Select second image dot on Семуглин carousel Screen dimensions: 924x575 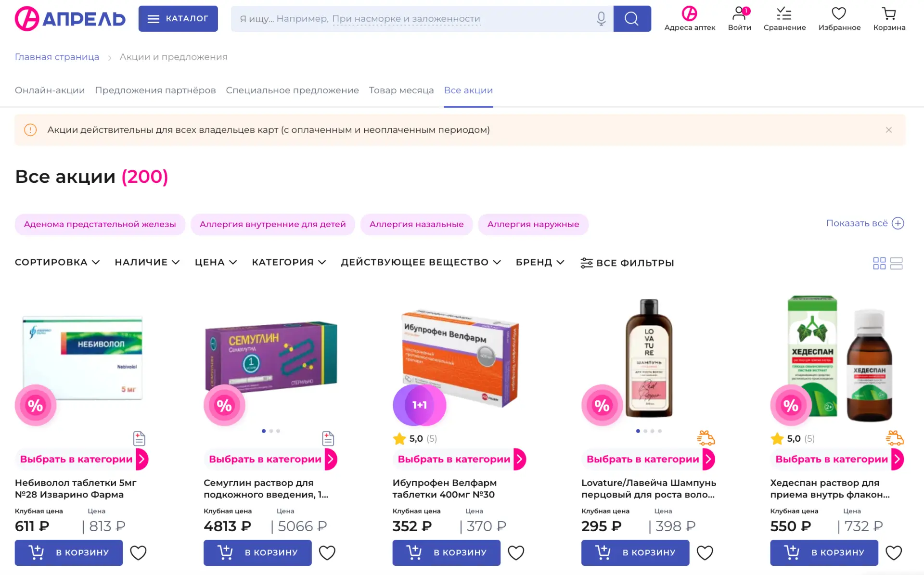point(271,431)
